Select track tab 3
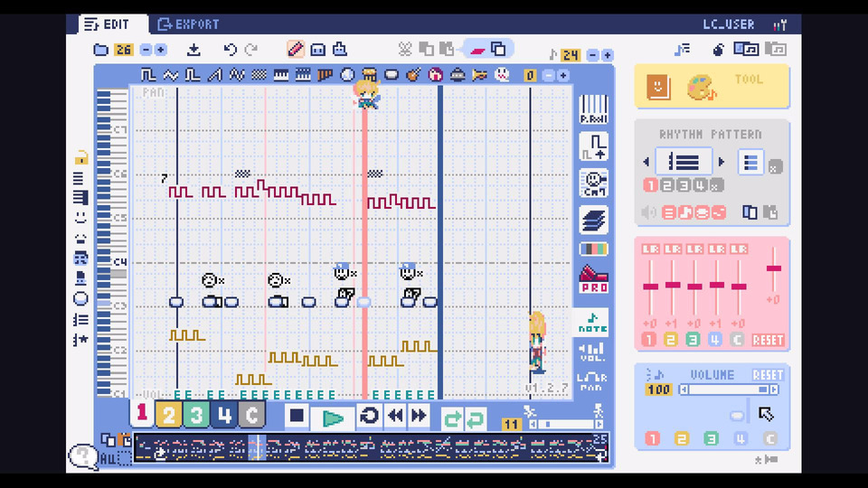 coord(196,415)
